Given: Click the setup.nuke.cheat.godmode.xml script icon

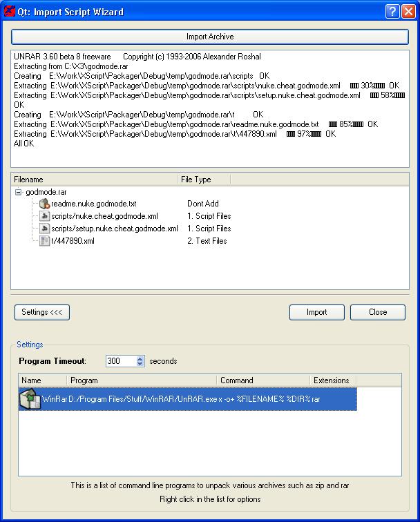Looking at the screenshot, I should [x=44, y=229].
